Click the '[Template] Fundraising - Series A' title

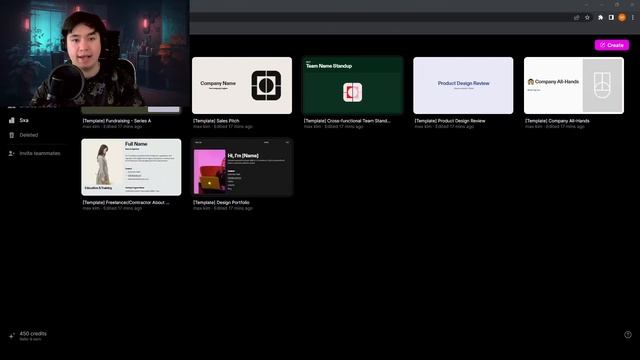coord(117,121)
